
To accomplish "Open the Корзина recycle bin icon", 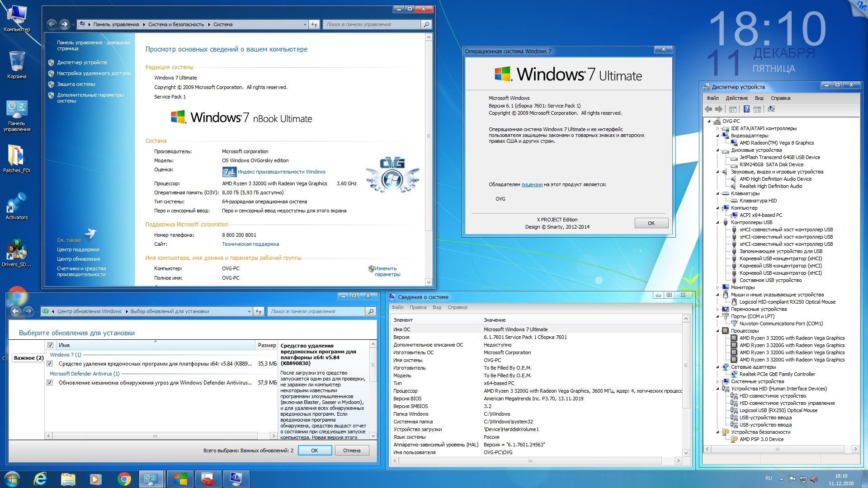I will click(x=17, y=65).
